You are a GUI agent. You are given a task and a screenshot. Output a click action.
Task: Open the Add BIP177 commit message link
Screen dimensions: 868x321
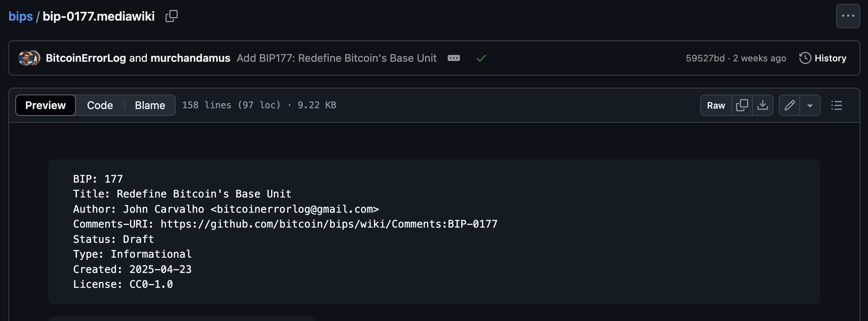[336, 58]
